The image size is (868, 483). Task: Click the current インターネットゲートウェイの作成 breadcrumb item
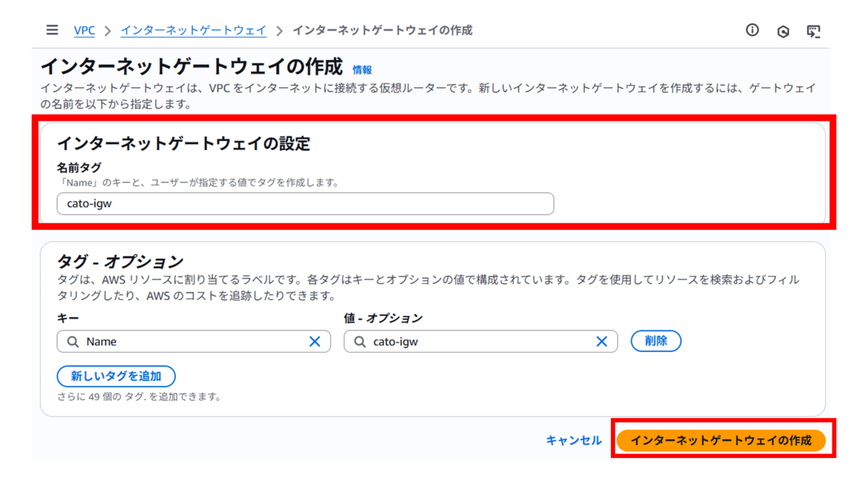tap(382, 31)
